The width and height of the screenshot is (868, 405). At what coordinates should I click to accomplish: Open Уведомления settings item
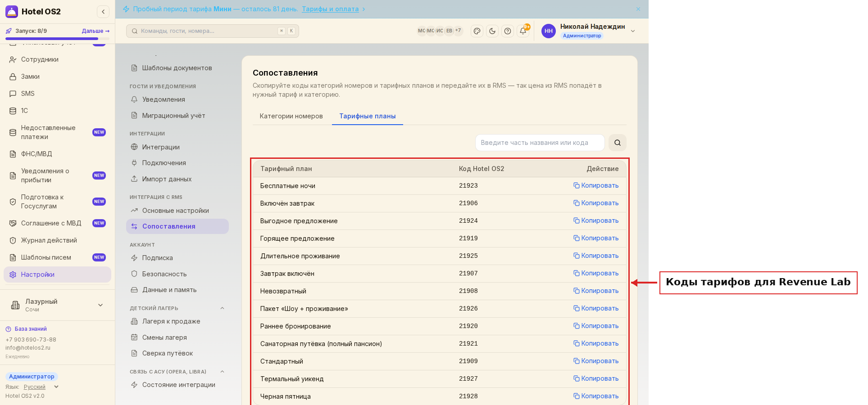[x=177, y=99]
